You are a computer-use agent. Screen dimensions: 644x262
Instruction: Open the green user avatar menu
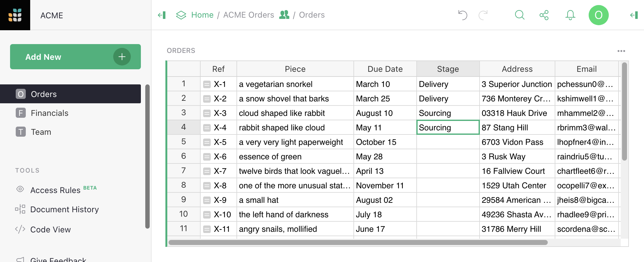click(598, 15)
